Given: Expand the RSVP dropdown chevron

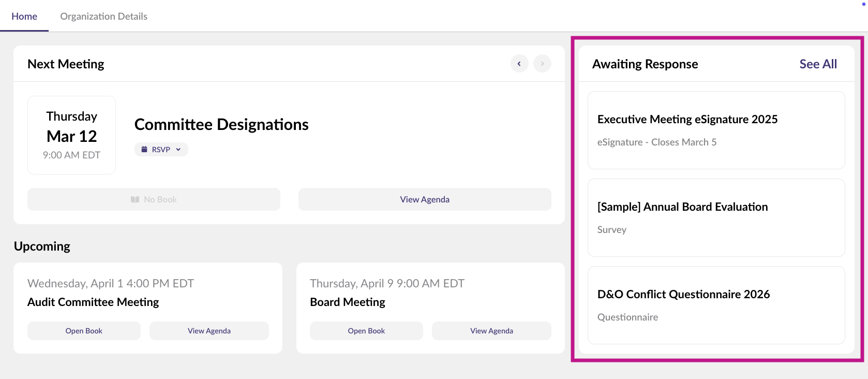Looking at the screenshot, I should point(178,150).
